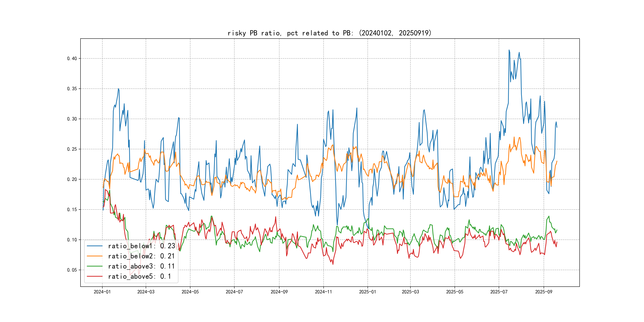Click the 2025-09 x-axis tick label

click(543, 292)
